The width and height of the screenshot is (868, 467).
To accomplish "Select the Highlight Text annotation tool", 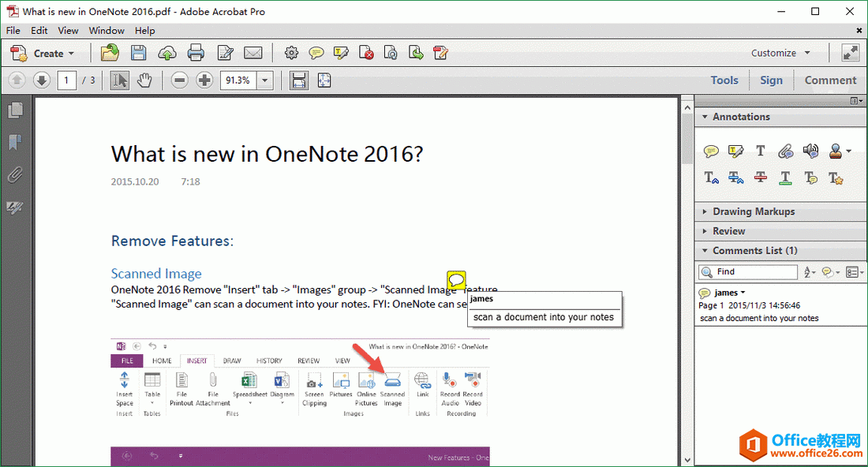I will point(735,151).
